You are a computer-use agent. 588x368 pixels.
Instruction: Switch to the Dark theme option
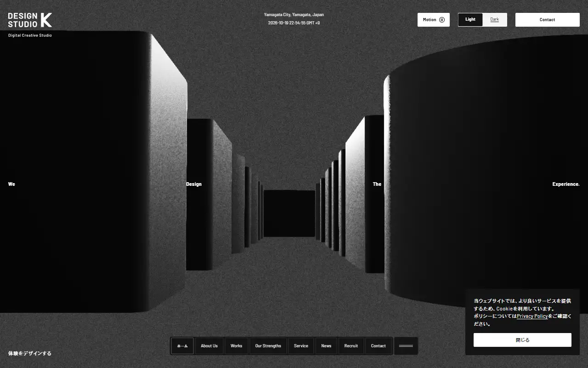[495, 20]
